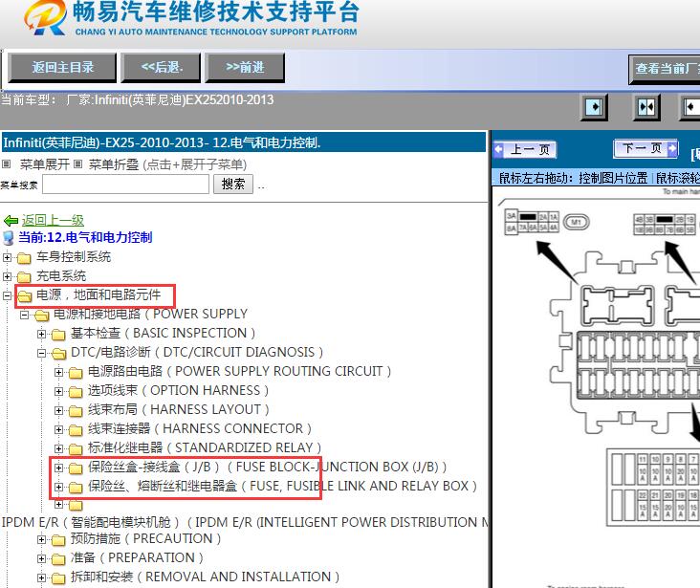Image resolution: width=700 pixels, height=588 pixels.
Task: Click folder icon beside 车身控制系统
Action: point(24,258)
